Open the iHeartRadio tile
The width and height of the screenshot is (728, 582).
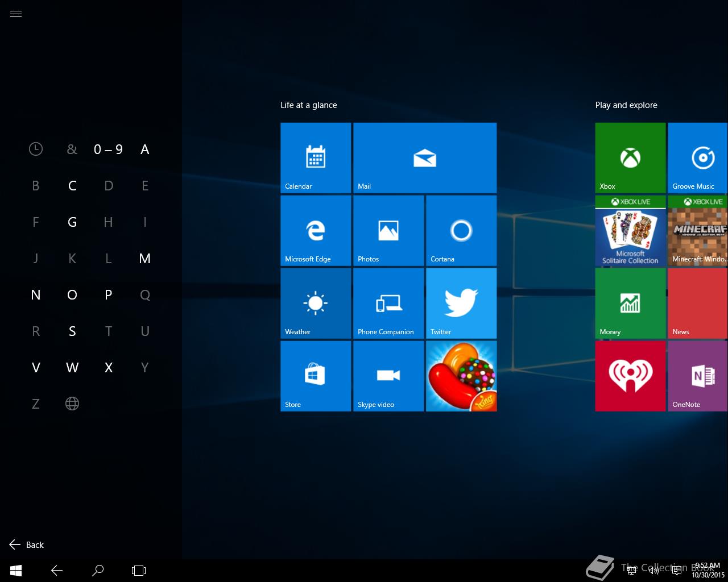tap(630, 376)
